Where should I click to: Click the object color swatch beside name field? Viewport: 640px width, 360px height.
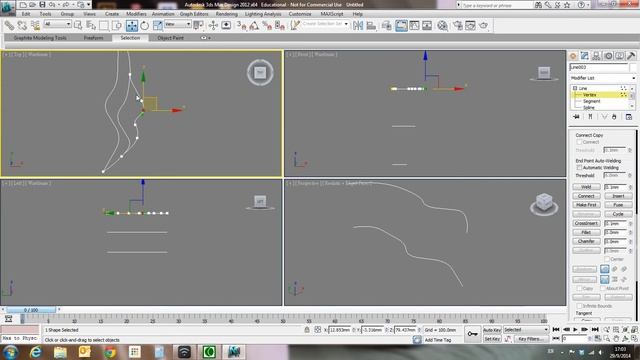click(633, 67)
